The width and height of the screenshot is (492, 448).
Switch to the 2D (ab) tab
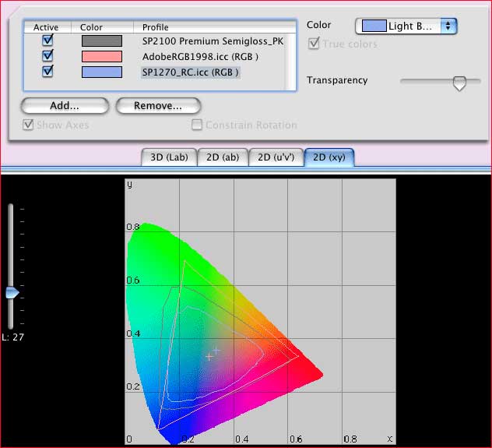(222, 157)
